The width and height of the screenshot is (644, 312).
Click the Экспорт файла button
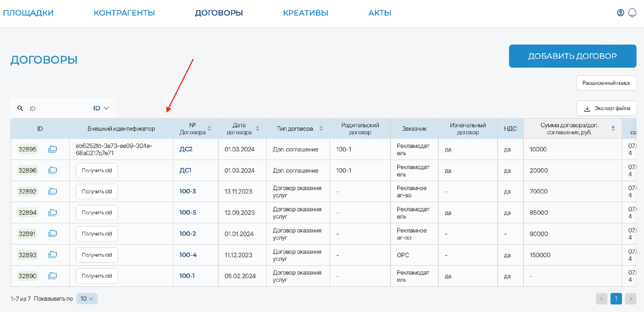click(606, 108)
